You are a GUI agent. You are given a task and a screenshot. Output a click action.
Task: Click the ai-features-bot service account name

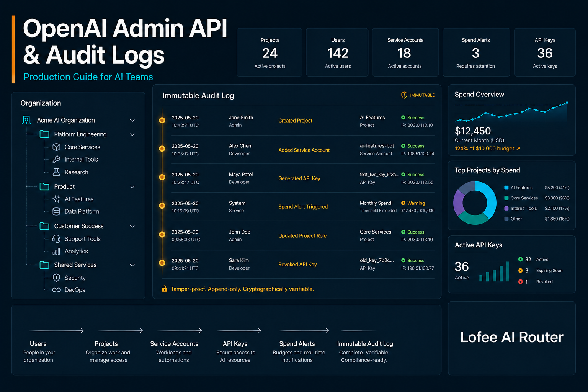click(x=377, y=146)
